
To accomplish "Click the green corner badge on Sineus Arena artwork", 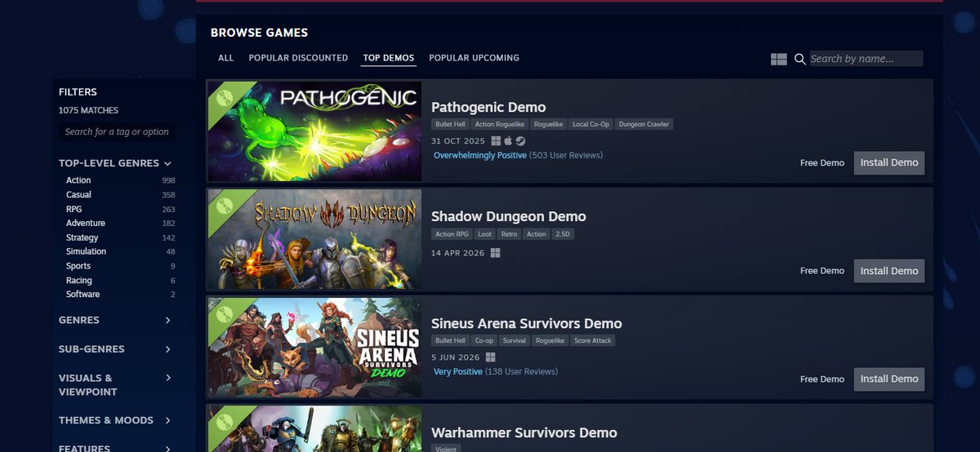I will (225, 314).
